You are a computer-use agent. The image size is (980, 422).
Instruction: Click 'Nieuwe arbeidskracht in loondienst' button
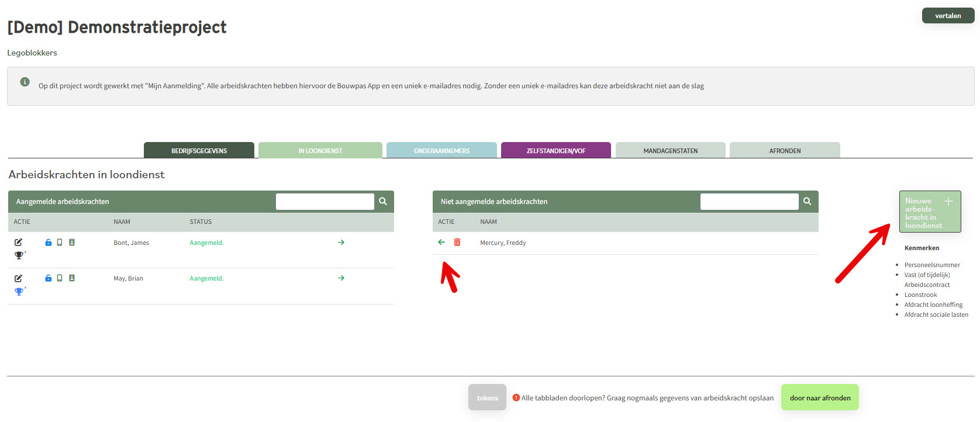pos(930,212)
